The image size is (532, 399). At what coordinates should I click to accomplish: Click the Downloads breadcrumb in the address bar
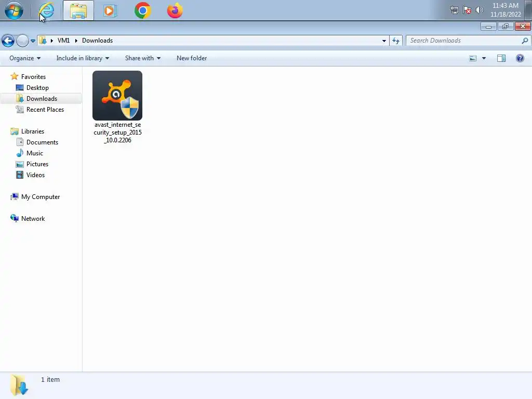[x=97, y=41]
